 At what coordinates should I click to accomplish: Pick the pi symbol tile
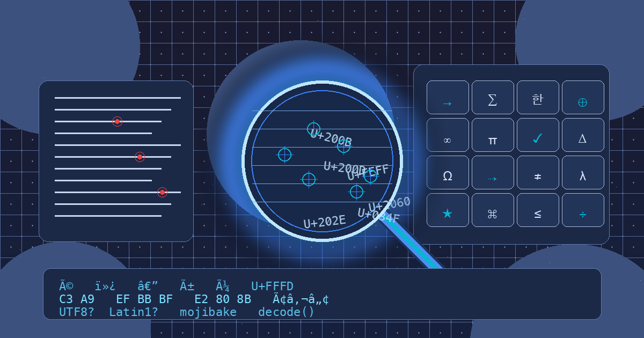pyautogui.click(x=493, y=135)
